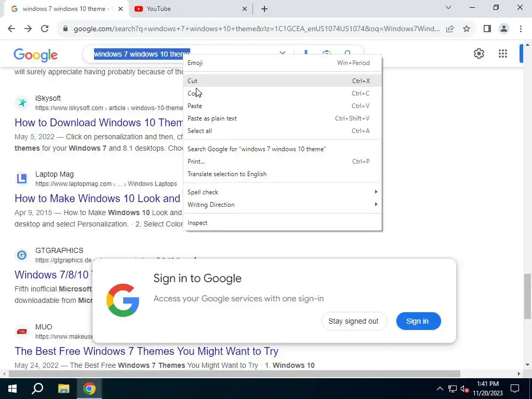Click the iSkysoft site name
The image size is (532, 399).
pos(48,98)
